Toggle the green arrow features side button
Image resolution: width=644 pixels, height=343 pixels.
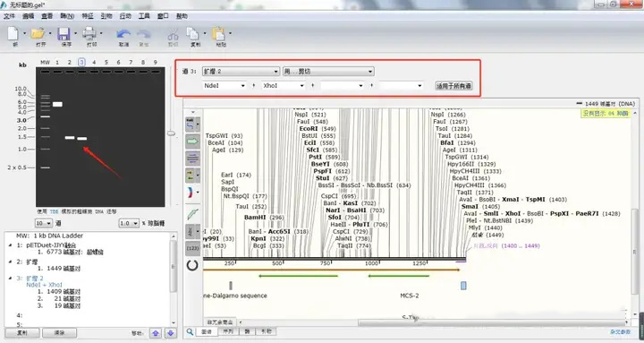pos(192,141)
